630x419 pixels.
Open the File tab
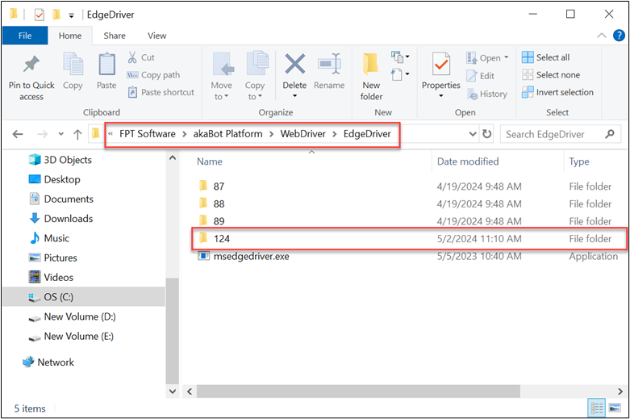[x=25, y=36]
